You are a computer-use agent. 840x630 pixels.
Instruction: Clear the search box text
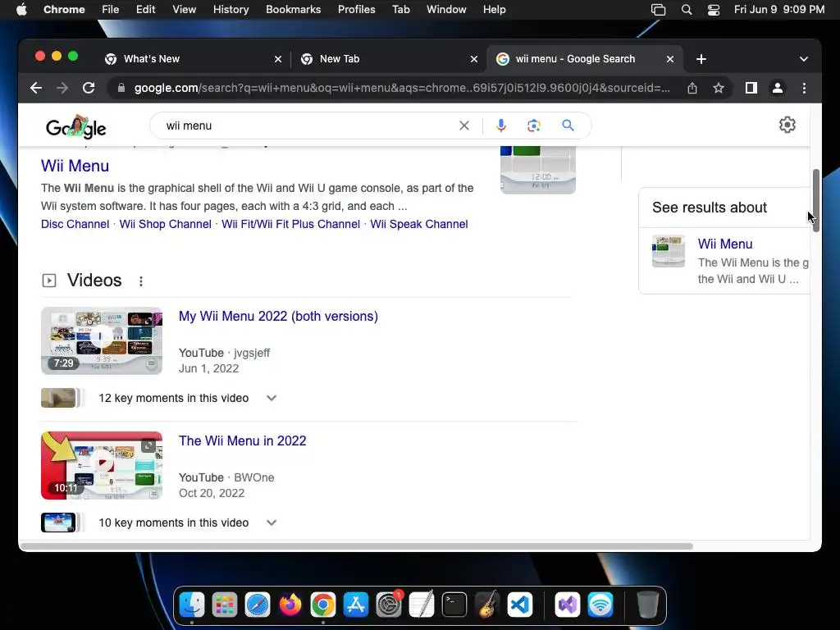(x=464, y=126)
